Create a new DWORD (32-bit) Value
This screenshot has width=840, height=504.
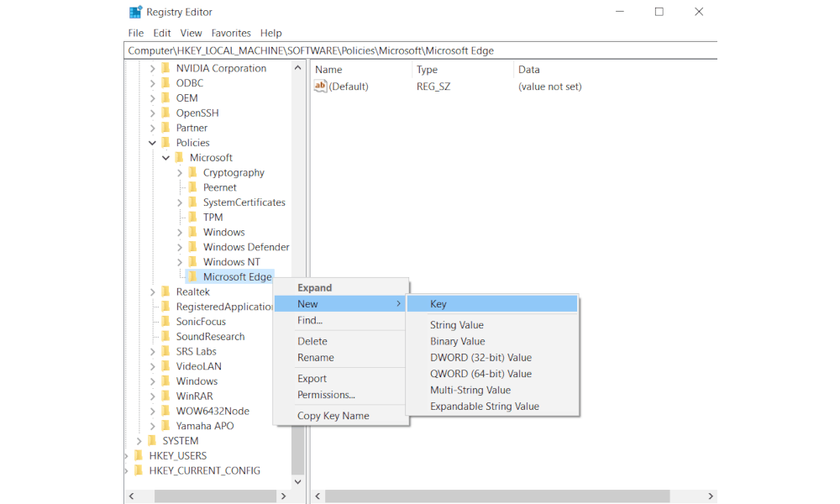[x=492, y=357]
